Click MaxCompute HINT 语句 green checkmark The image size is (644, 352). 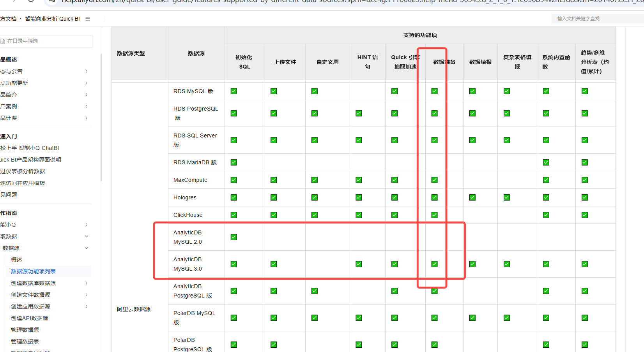[359, 180]
